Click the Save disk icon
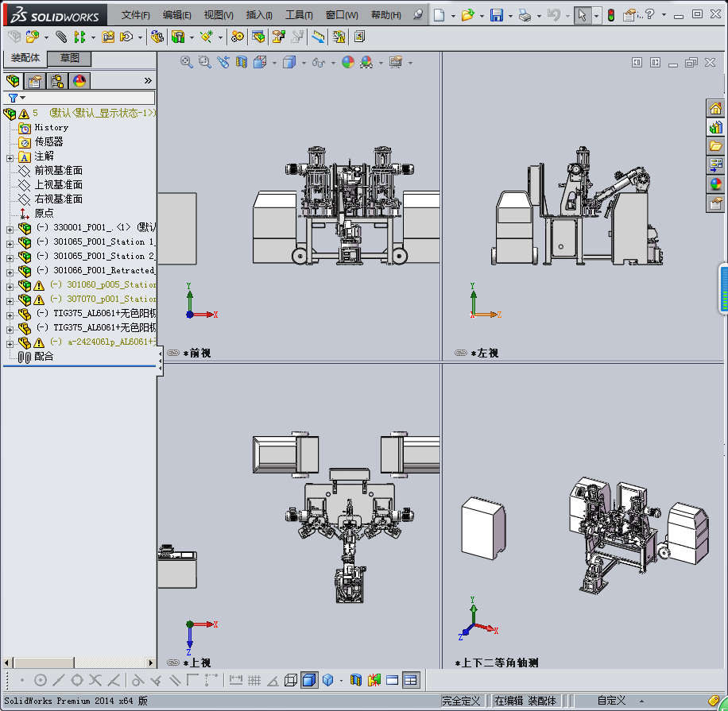 click(x=496, y=15)
